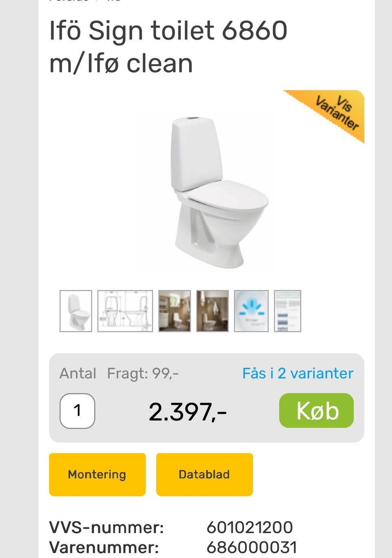Add item with the green Køb button
Image resolution: width=392 pixels, height=558 pixels.
316,410
